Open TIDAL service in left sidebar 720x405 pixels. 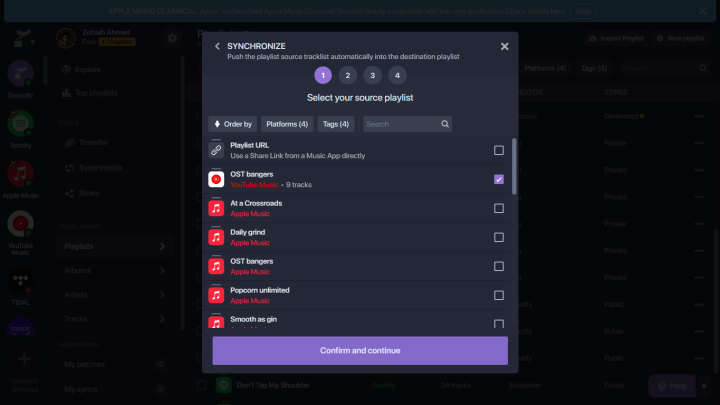click(20, 287)
